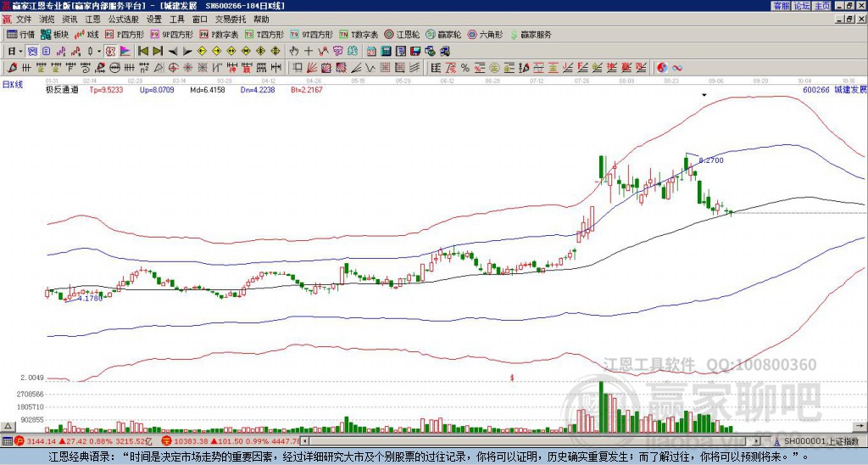The width and height of the screenshot is (868, 465).
Task: Open the 赢家轮 tool
Action: click(x=443, y=34)
